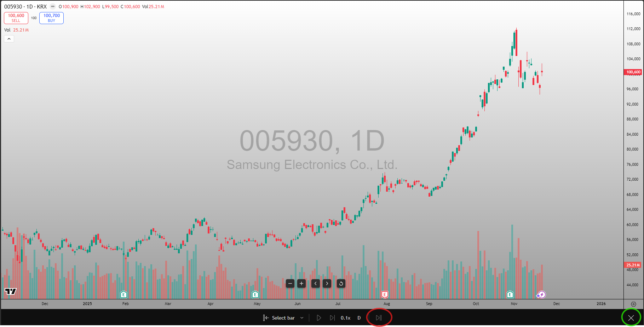Click the 116,000 price axis label
Screen dimensions: 644x327
click(x=633, y=14)
